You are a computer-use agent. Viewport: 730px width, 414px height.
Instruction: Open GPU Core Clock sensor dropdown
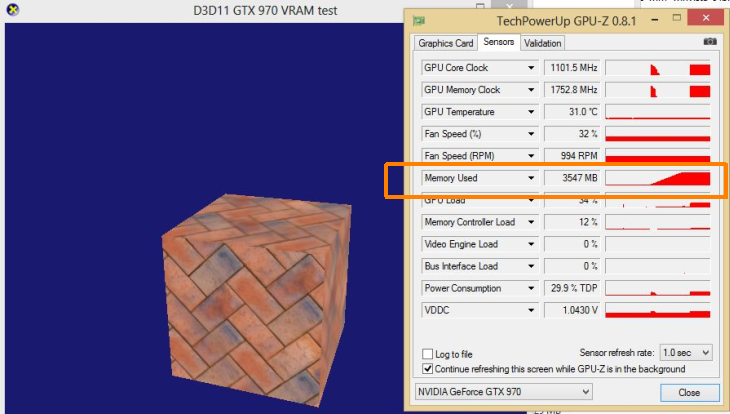coord(531,68)
